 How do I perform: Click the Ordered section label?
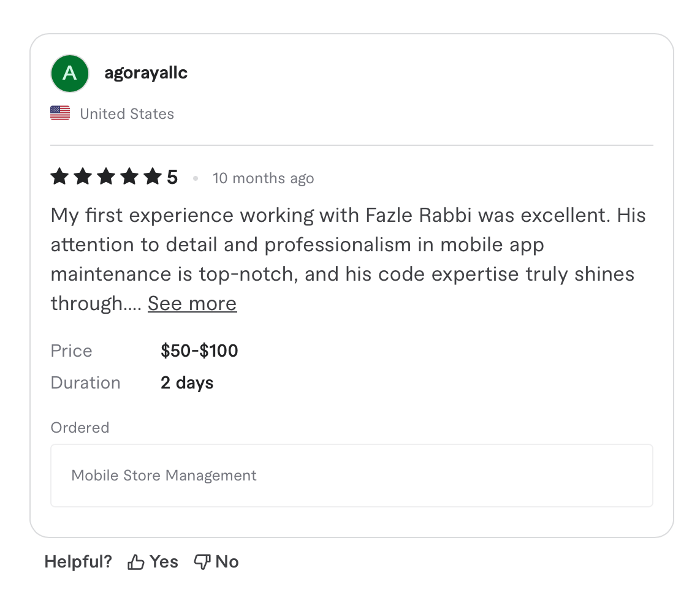pos(80,427)
